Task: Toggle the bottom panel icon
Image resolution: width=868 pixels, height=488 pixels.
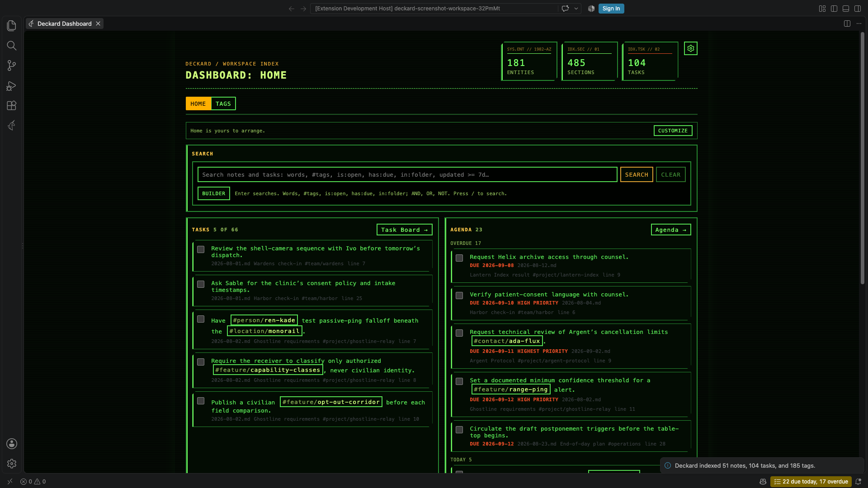Action: pyautogui.click(x=846, y=9)
